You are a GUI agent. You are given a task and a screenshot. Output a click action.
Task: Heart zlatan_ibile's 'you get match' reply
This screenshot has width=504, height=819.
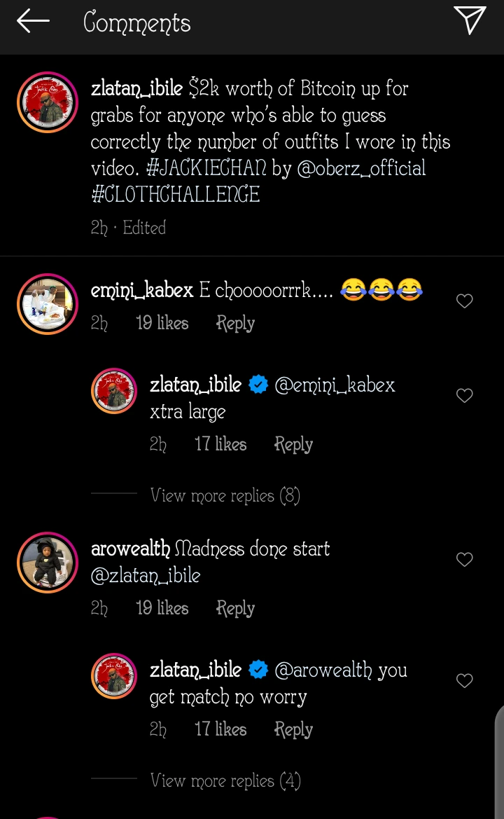(x=464, y=680)
